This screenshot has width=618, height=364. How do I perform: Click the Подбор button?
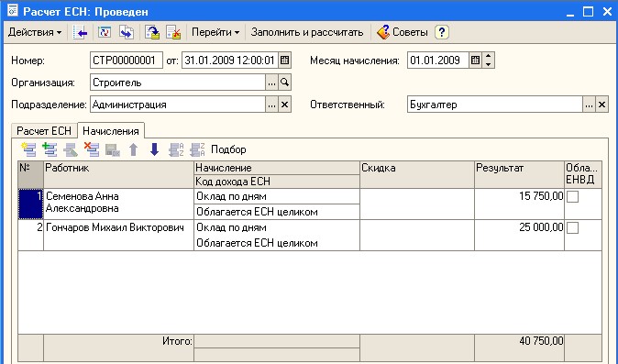coord(228,149)
